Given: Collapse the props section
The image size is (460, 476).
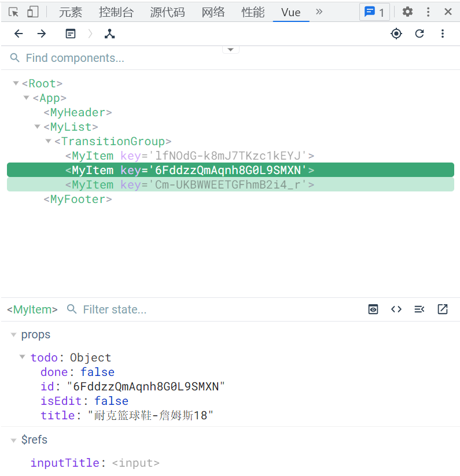Looking at the screenshot, I should coord(13,334).
